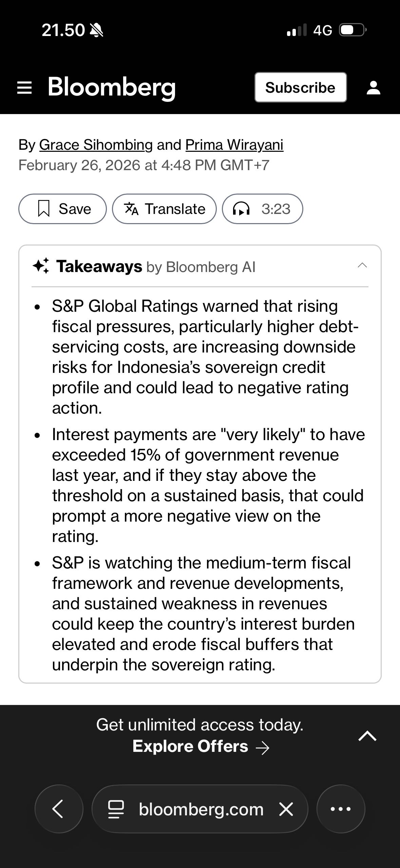Close the page with the X icon

(x=286, y=809)
